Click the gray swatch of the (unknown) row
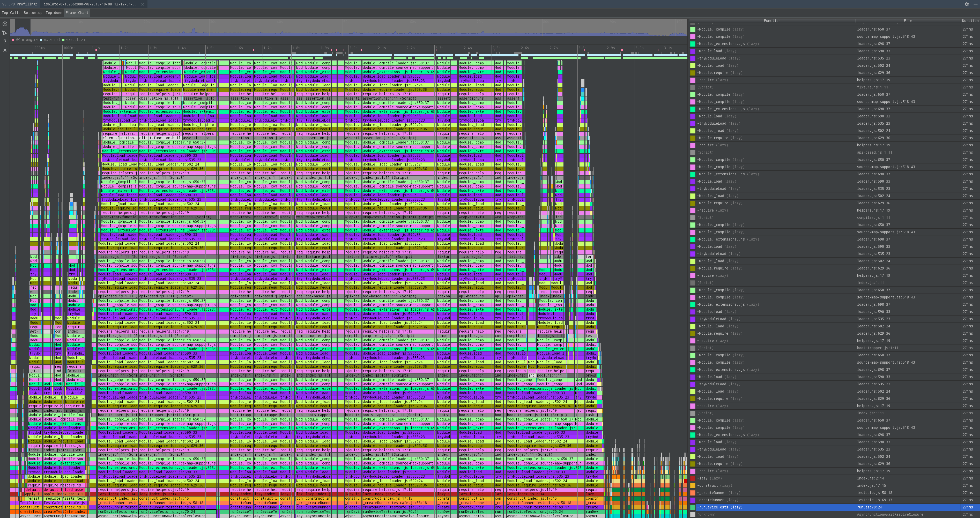The height and width of the screenshot is (518, 980). coord(693,514)
